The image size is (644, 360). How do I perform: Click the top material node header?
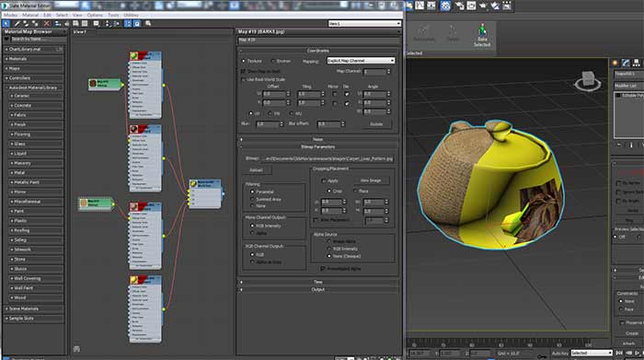(x=145, y=56)
